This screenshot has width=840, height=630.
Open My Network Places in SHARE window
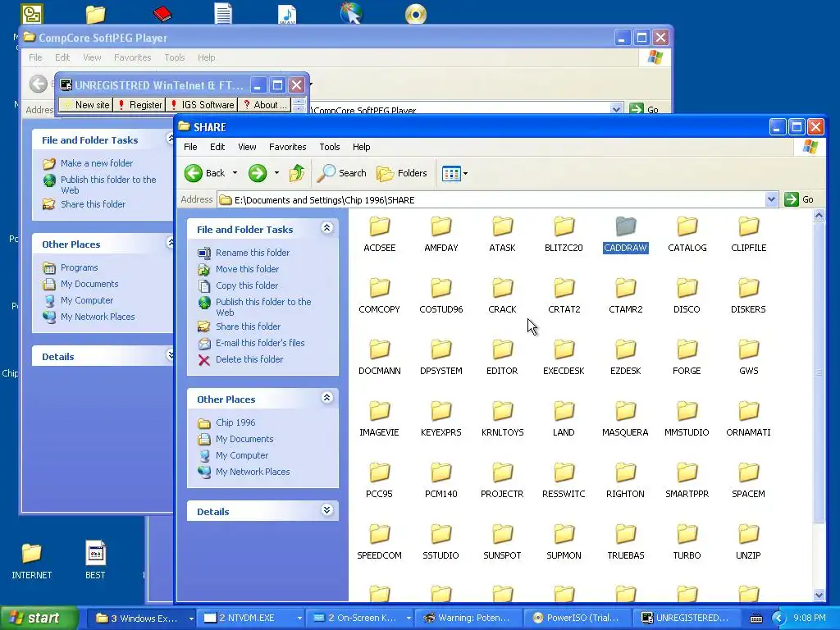[x=253, y=472]
